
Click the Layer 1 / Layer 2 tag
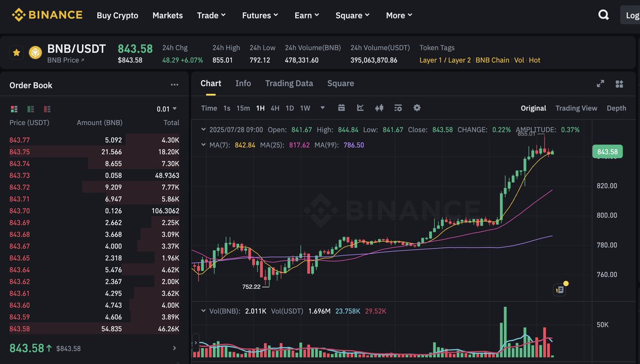pyautogui.click(x=445, y=60)
